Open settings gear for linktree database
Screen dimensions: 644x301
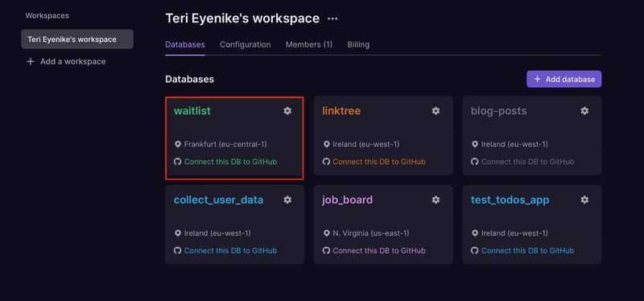coord(436,111)
